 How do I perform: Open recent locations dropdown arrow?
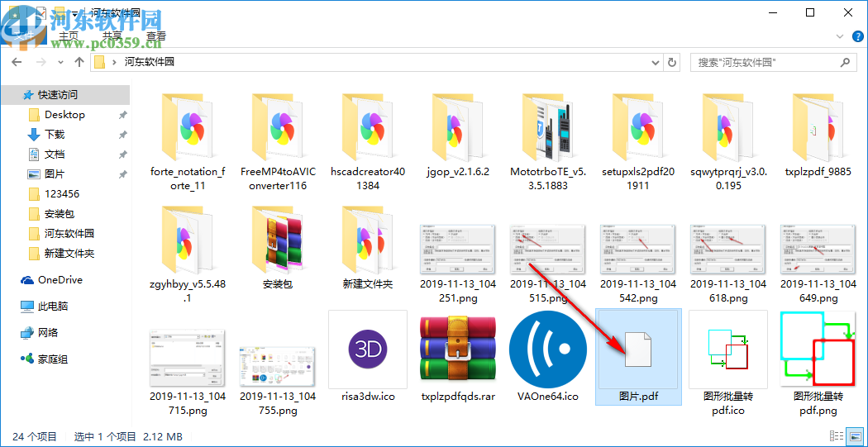pos(60,63)
